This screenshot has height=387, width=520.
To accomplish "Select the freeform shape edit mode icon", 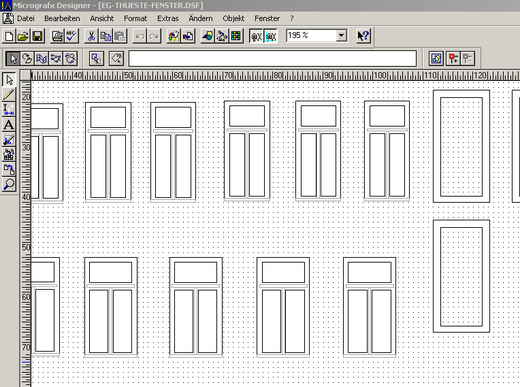I will click(27, 59).
